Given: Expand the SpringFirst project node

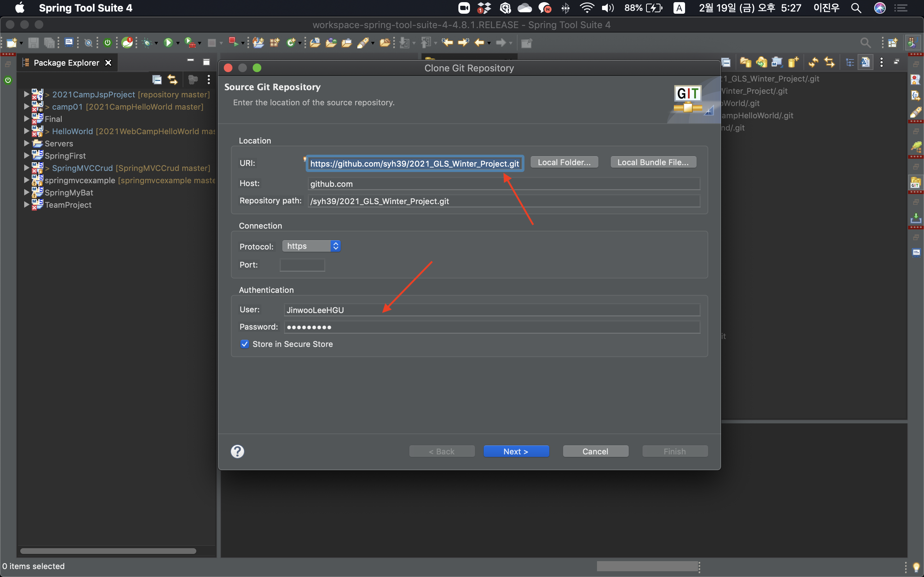Looking at the screenshot, I should click(26, 156).
